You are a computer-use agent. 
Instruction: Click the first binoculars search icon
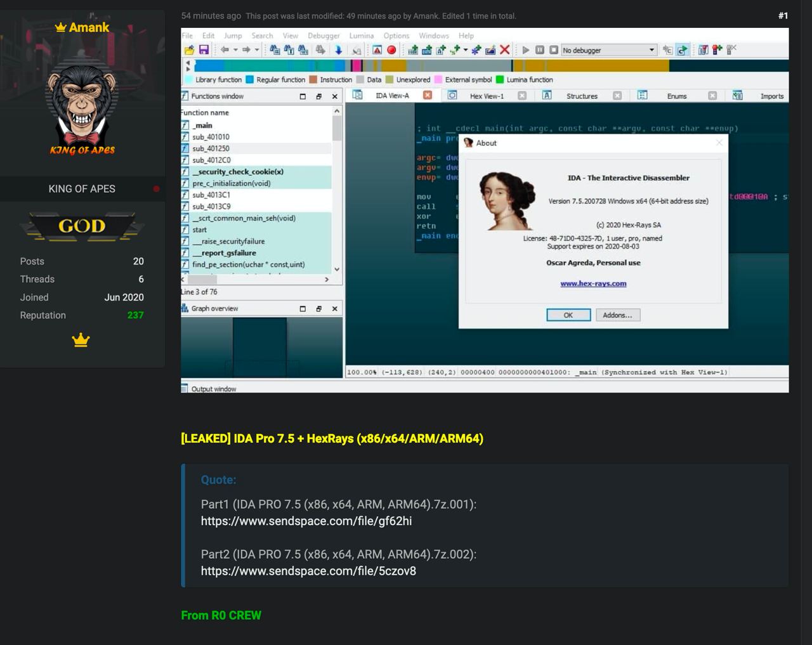(275, 50)
